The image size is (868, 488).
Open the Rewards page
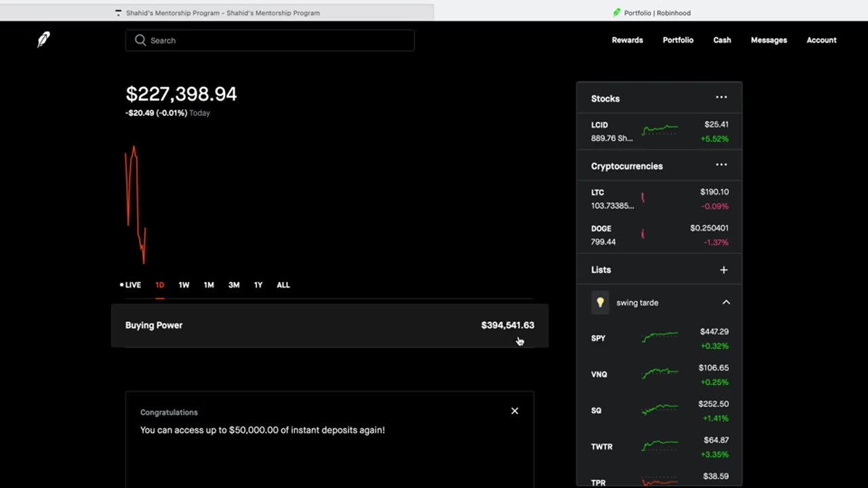pyautogui.click(x=627, y=40)
